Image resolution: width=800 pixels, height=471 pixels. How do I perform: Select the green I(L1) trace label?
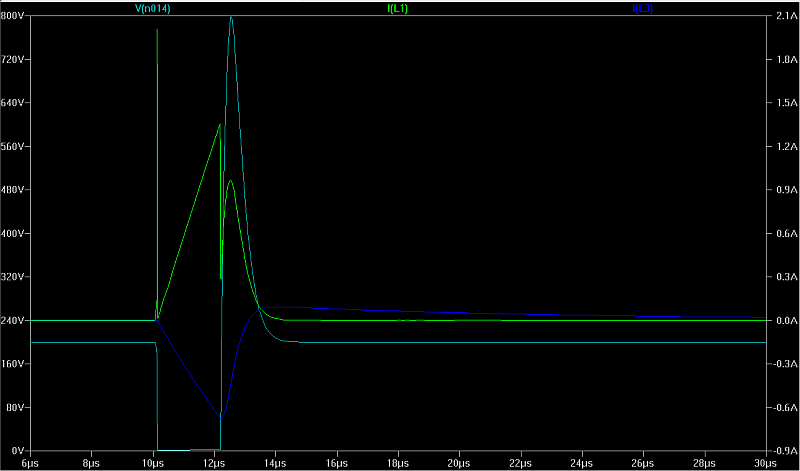[x=396, y=8]
